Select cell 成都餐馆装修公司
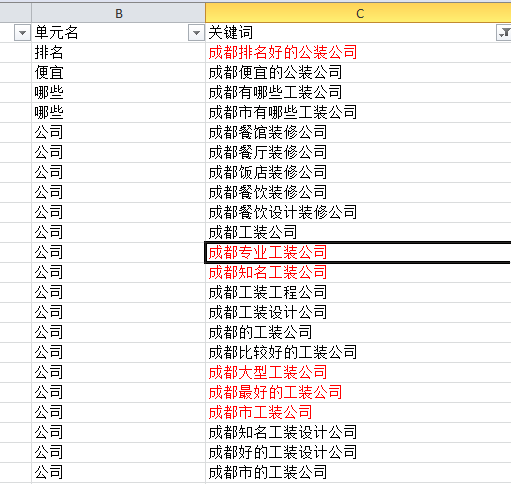The image size is (511, 484). click(x=358, y=132)
